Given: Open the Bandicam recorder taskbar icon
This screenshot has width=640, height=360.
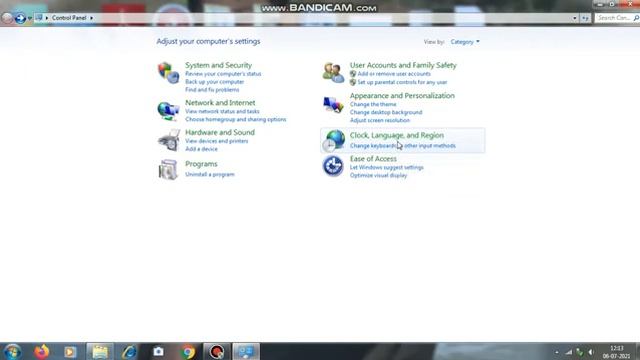Looking at the screenshot, I should pos(217,351).
